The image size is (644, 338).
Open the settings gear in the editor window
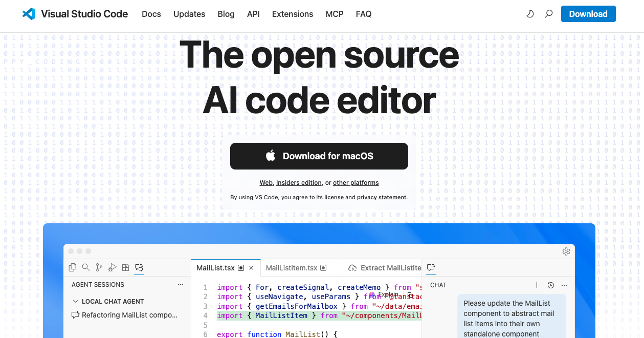(566, 251)
